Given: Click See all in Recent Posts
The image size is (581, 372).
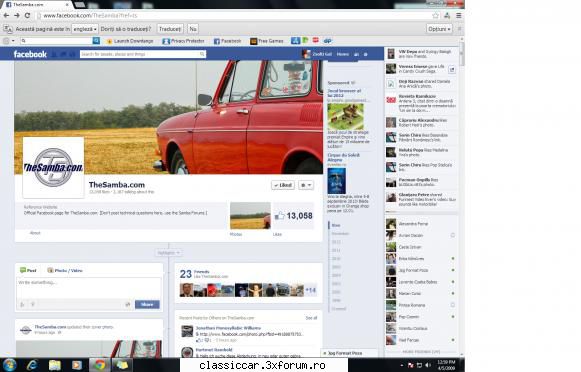Looking at the screenshot, I should 311,318.
